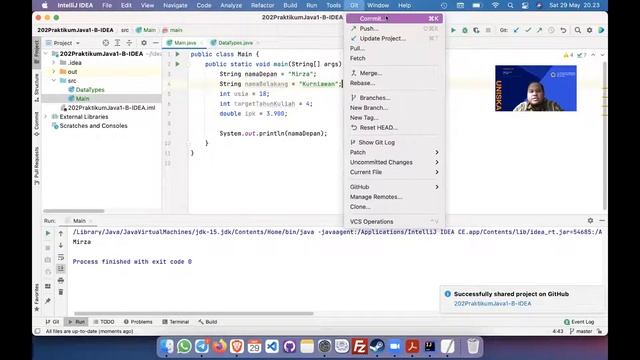Click the webcam video thumbnail
The width and height of the screenshot is (640, 360).
coord(536,88)
